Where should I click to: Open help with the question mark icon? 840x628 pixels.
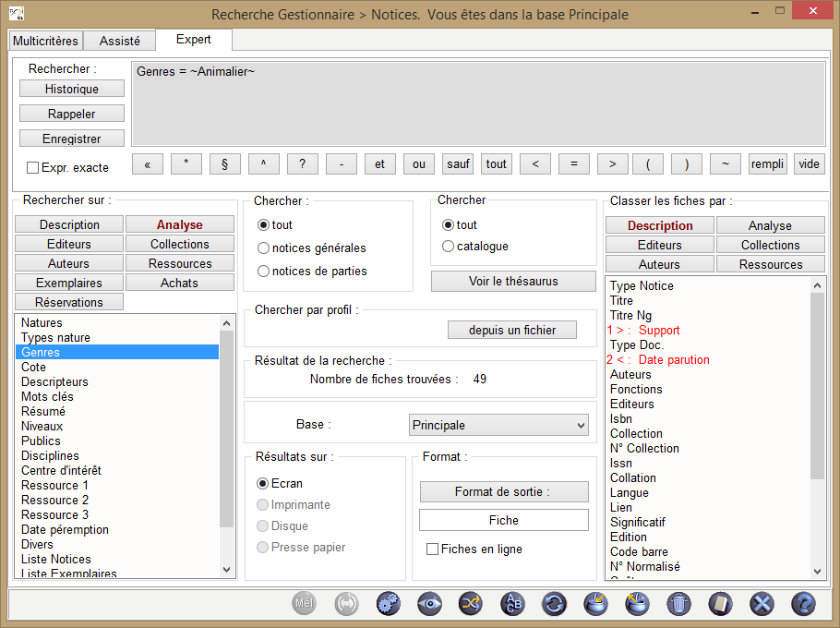pos(803,604)
